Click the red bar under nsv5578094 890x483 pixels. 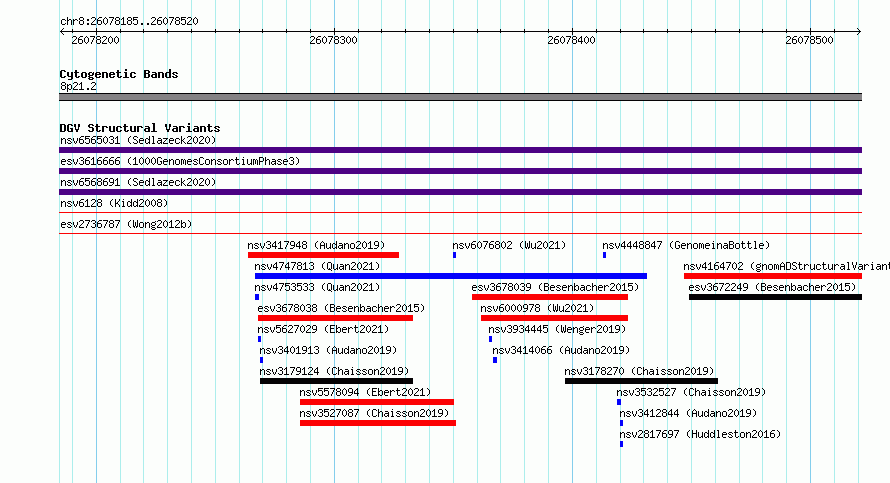point(377,402)
